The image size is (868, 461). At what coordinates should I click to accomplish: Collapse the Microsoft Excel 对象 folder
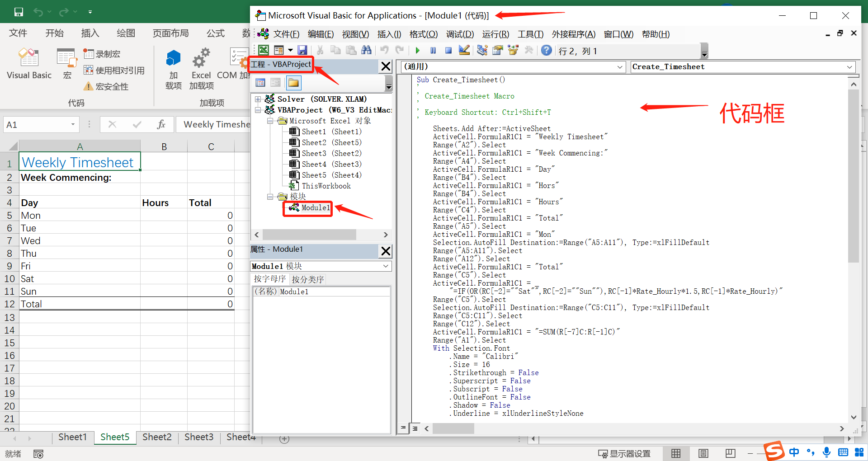coord(270,121)
